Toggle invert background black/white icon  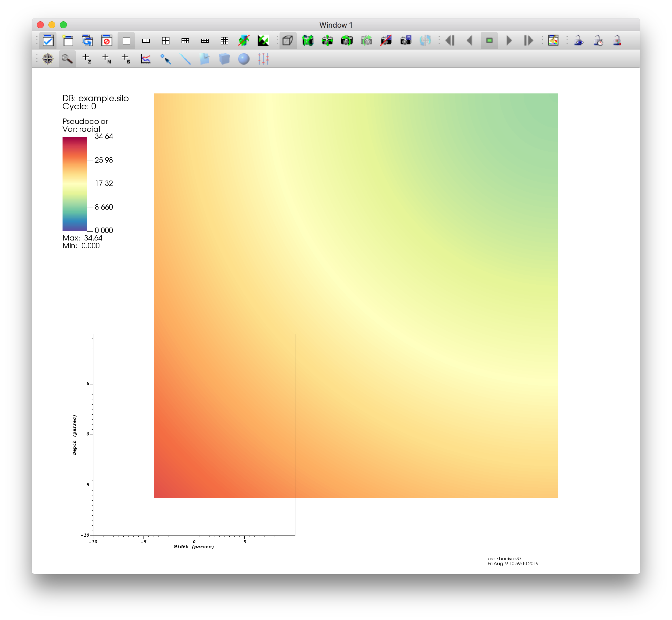pos(263,41)
